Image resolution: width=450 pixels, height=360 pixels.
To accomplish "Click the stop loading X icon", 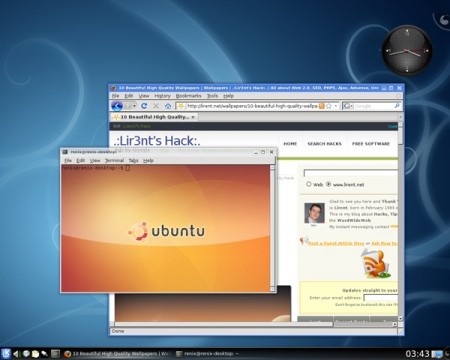I will (156, 106).
